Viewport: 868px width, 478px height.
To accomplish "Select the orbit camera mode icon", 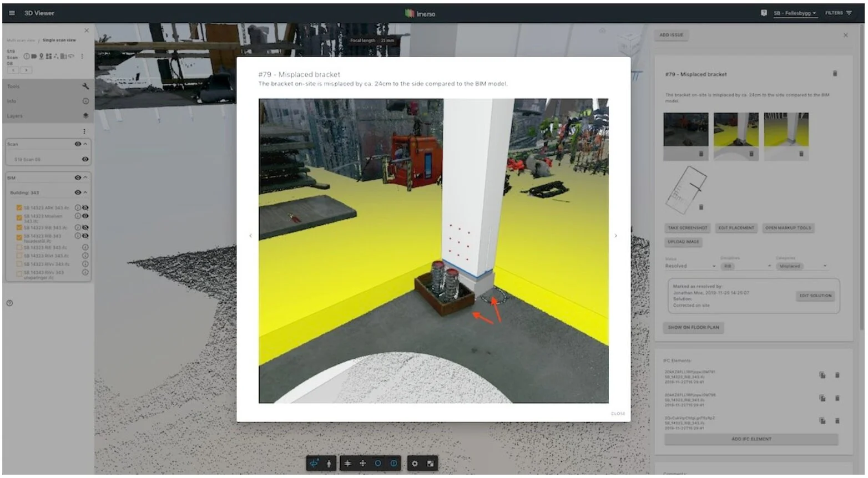I will (x=314, y=463).
